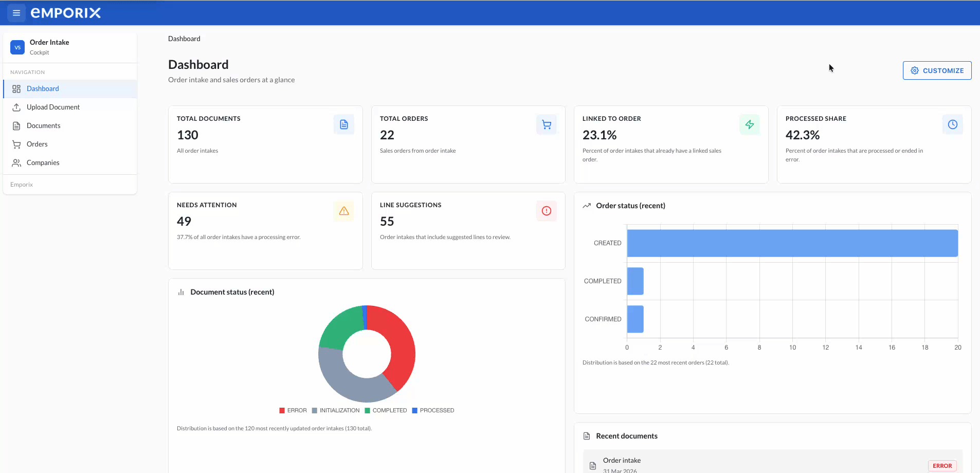Click the Emporix logo
This screenshot has width=980, height=473.
click(x=66, y=13)
